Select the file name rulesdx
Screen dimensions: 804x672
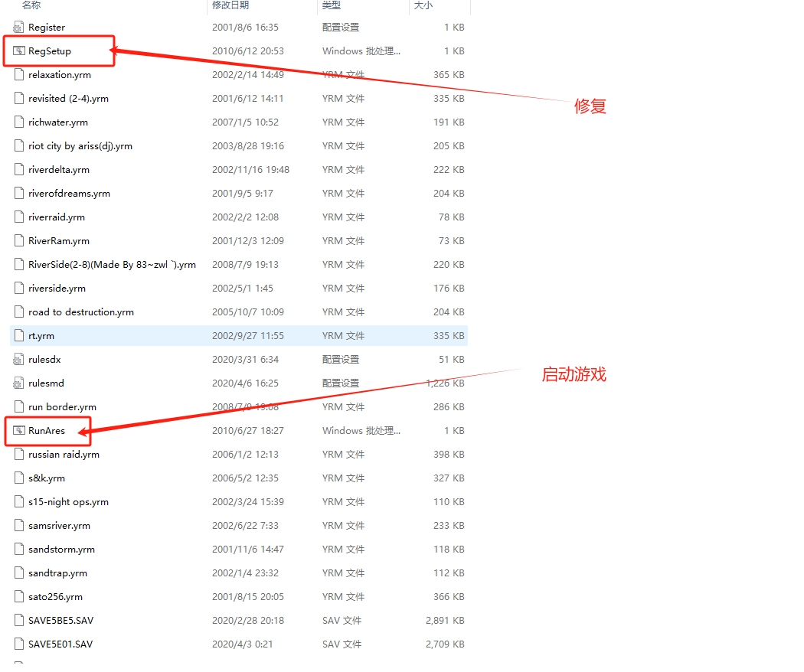tap(44, 360)
